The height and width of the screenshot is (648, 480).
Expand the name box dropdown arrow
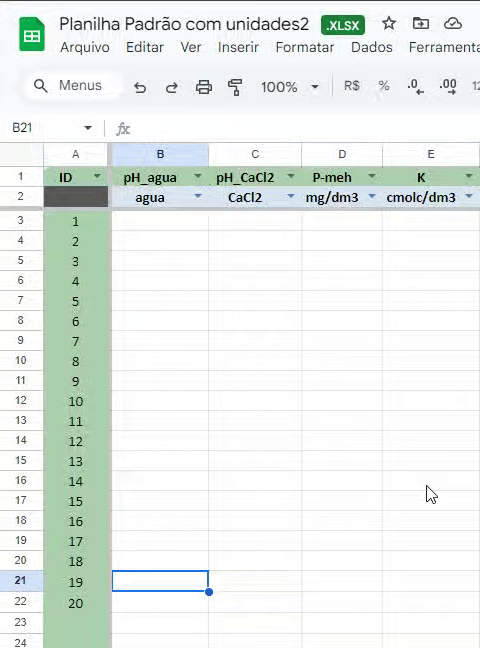(x=88, y=128)
